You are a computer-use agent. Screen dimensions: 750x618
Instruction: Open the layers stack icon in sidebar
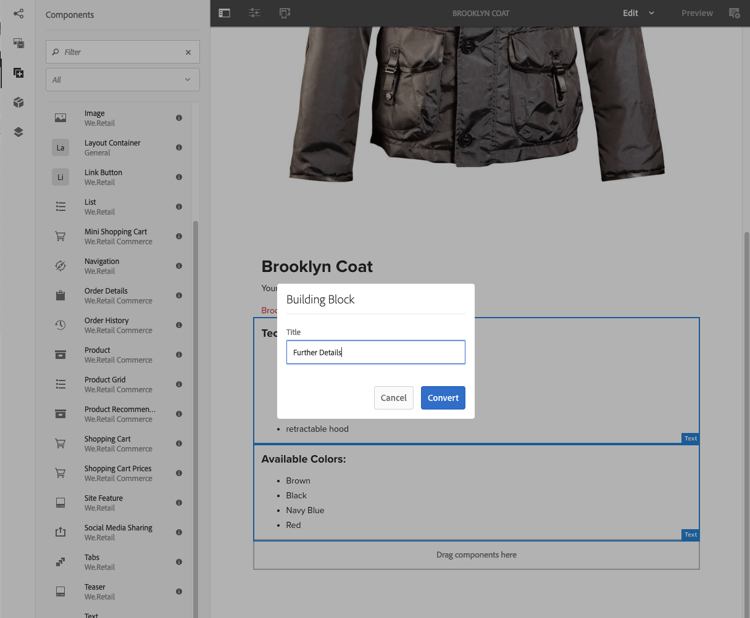pyautogui.click(x=18, y=132)
